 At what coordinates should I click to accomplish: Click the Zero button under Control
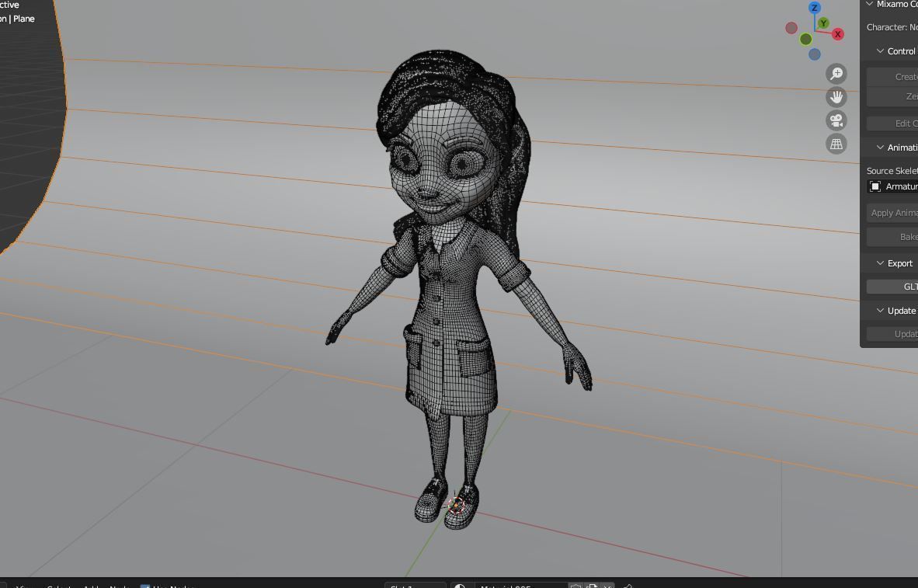tap(892, 96)
